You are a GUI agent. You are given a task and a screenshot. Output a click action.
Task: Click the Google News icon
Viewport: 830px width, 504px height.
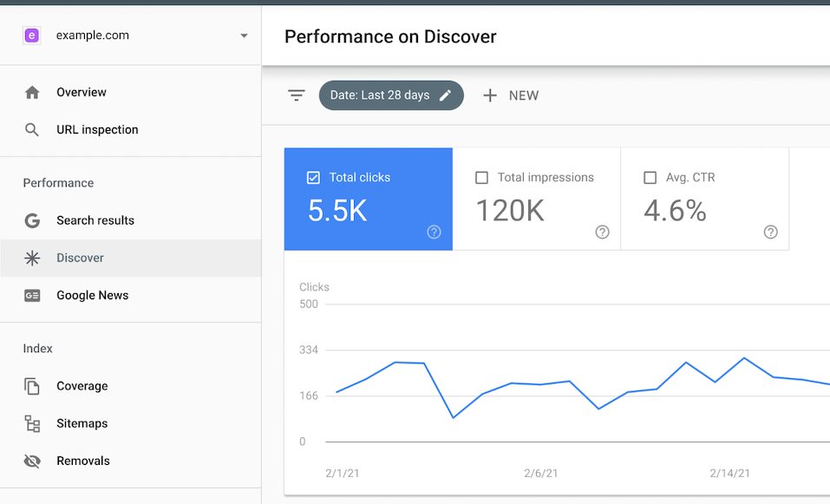(x=32, y=296)
